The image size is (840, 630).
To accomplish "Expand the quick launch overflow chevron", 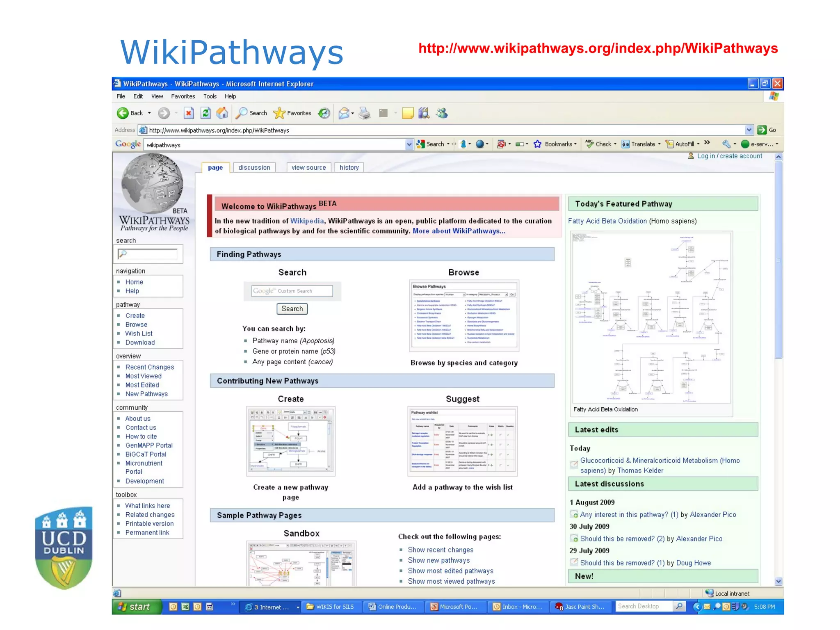I will click(x=233, y=604).
